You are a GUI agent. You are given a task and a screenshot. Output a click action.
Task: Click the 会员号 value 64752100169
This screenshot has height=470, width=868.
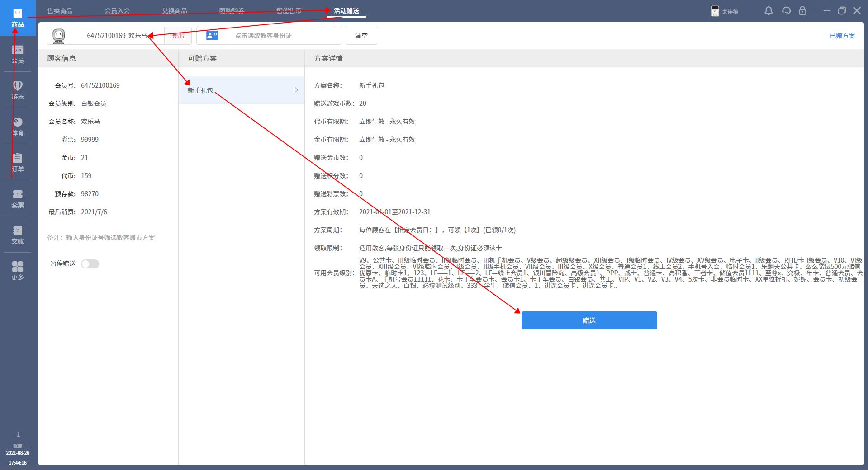pos(100,85)
